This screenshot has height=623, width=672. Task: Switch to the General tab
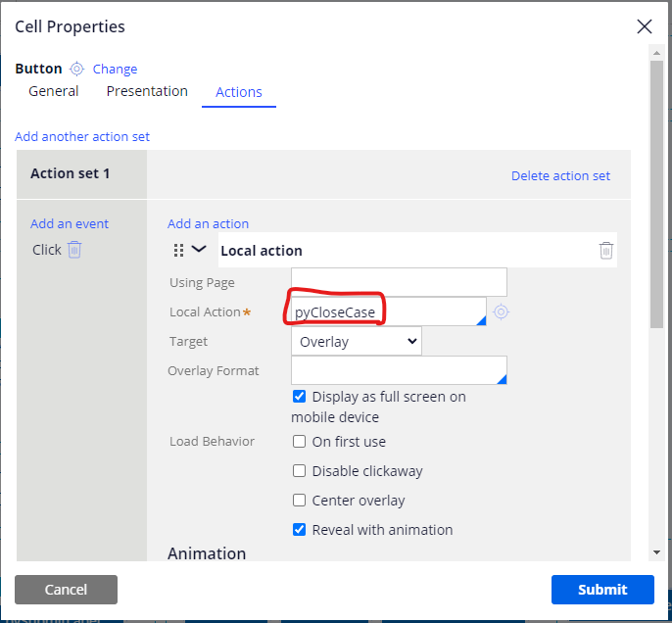coord(54,91)
